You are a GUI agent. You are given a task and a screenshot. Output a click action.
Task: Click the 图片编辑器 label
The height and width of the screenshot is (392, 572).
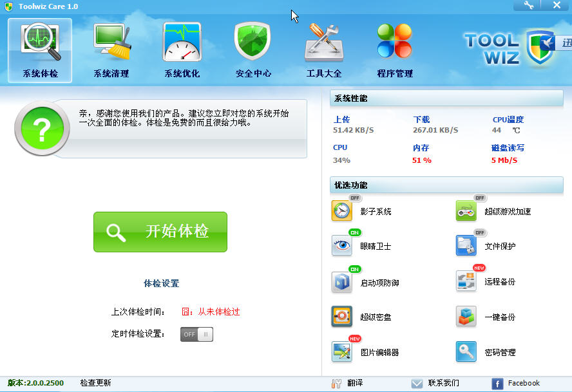pyautogui.click(x=380, y=353)
